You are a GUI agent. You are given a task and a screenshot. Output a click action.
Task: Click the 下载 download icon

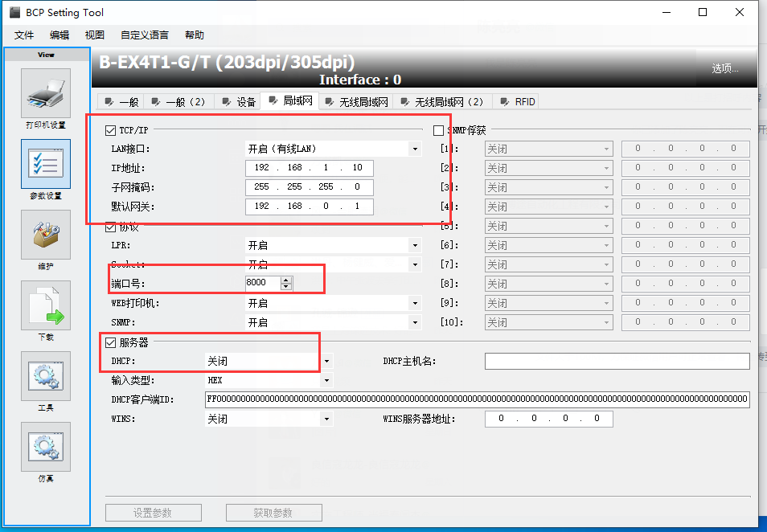(46, 305)
